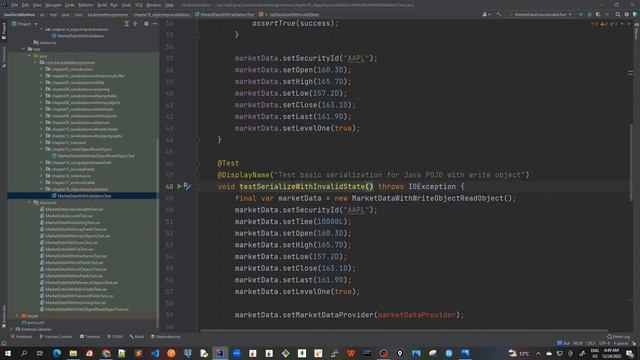This screenshot has height=360, width=640.
Task: Open the Version Control tool window
Action: [56, 337]
